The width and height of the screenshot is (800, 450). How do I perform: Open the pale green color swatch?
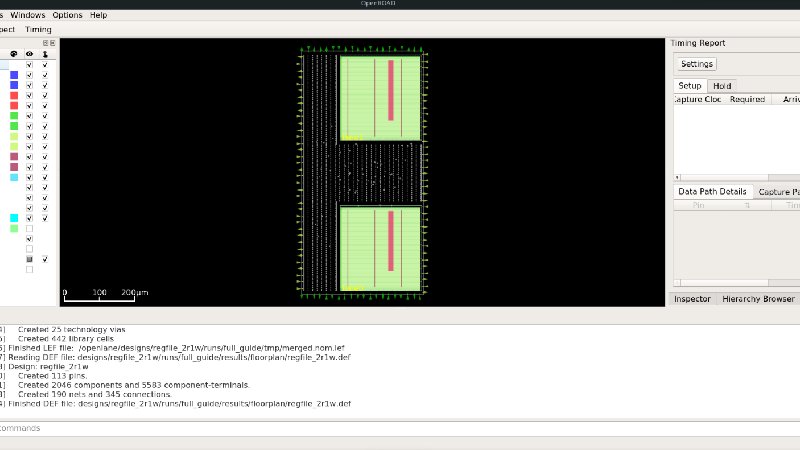tap(14, 229)
